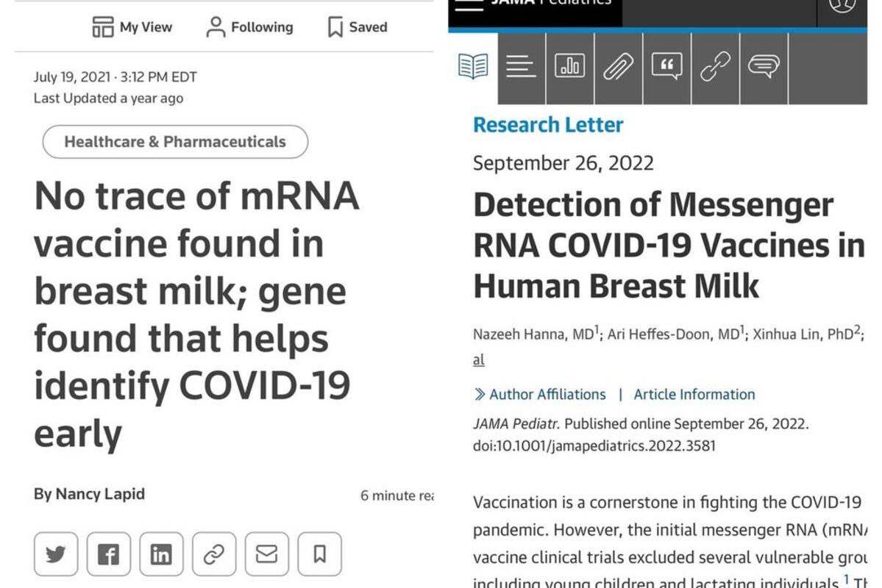
Task: Open the Saved tab
Action: [358, 27]
